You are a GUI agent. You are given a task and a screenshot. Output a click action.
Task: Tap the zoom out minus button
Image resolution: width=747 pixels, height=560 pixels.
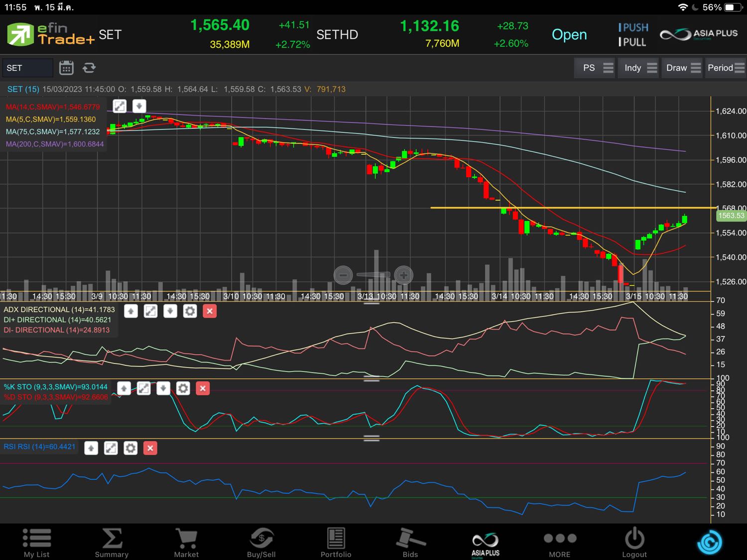point(343,275)
